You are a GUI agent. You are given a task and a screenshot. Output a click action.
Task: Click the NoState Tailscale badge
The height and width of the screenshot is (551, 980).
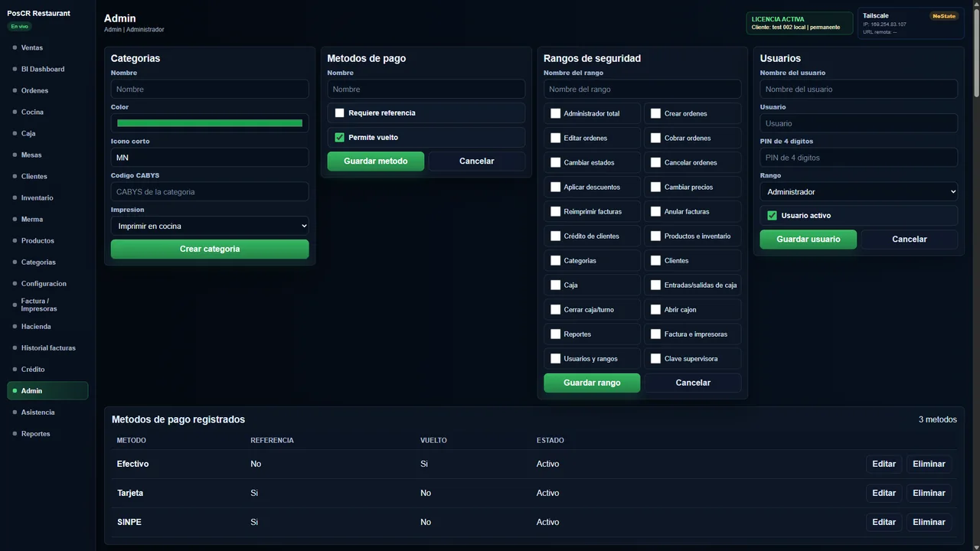[x=943, y=16]
